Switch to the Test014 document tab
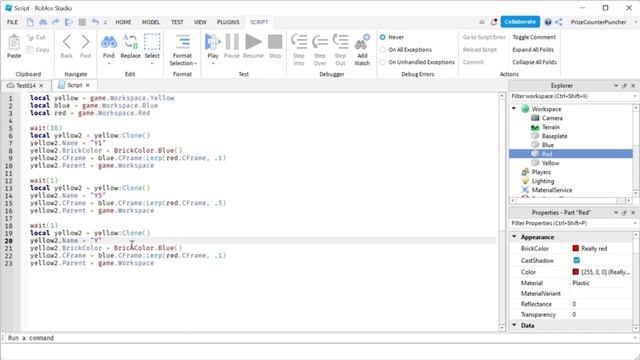Image resolution: width=640 pixels, height=360 pixels. [26, 85]
